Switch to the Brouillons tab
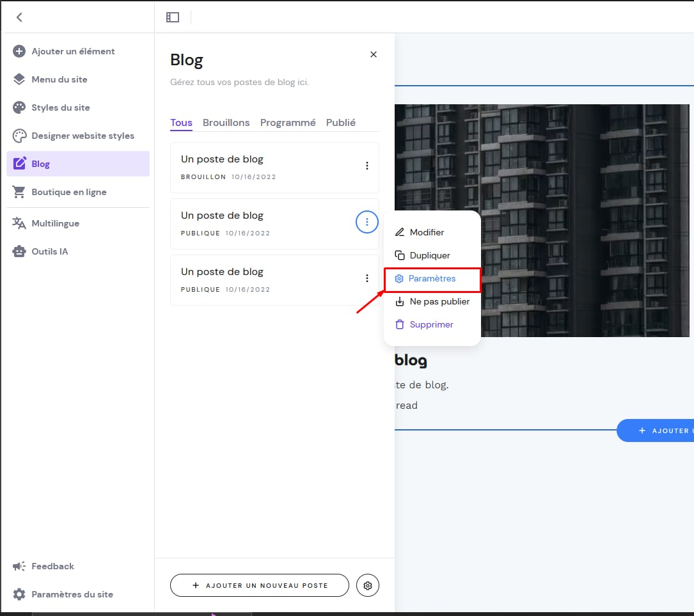This screenshot has height=616, width=694. 226,123
